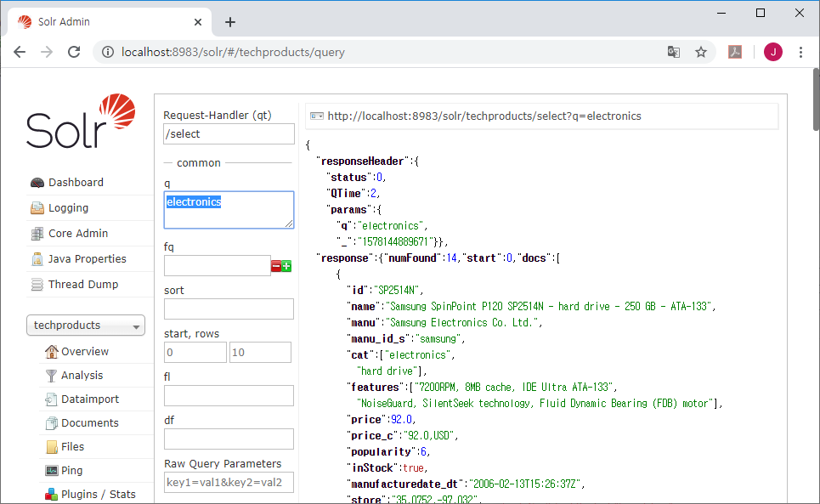The width and height of the screenshot is (820, 504).
Task: Click the fq filter query field
Action: pos(217,266)
